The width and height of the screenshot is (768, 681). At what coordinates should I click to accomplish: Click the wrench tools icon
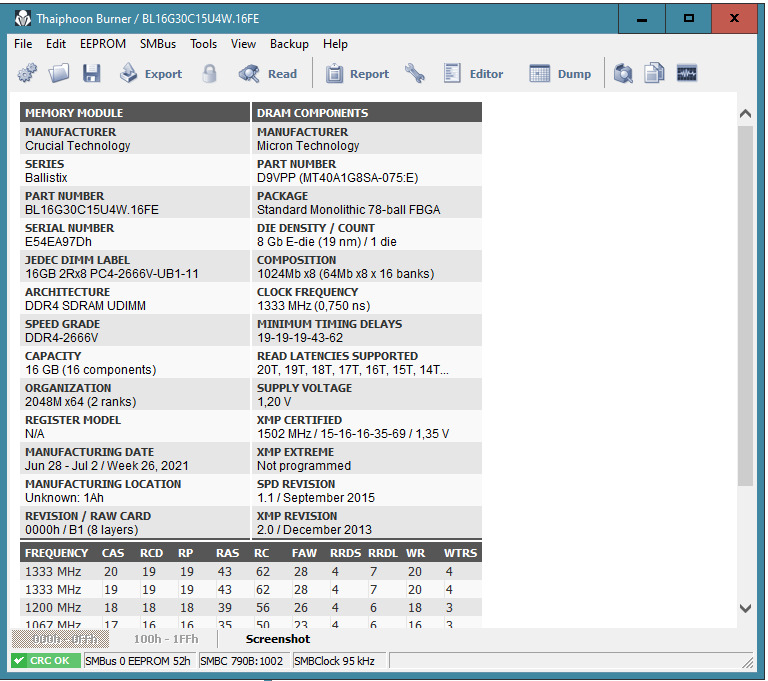(x=415, y=73)
